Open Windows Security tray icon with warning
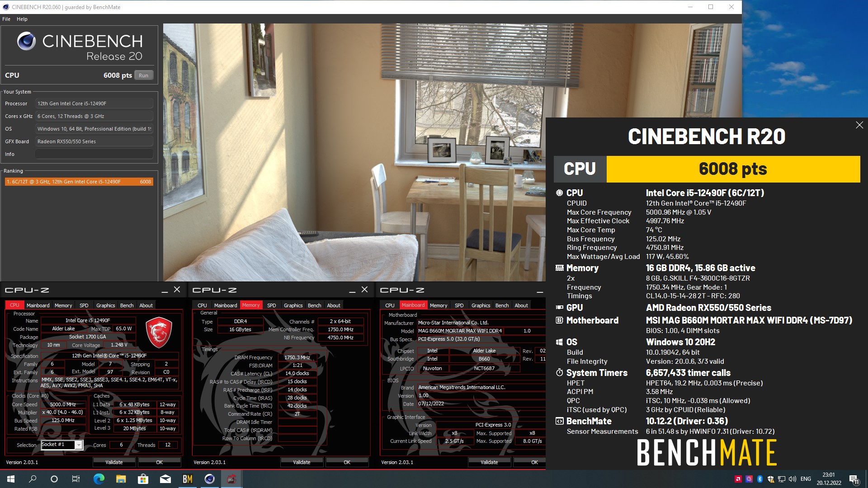Viewport: 868px width, 488px height. pyautogui.click(x=771, y=479)
